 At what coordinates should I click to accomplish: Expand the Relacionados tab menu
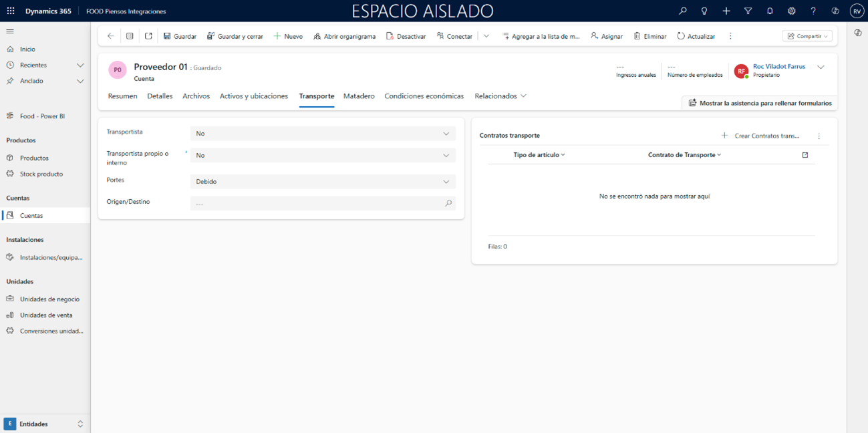click(x=500, y=96)
